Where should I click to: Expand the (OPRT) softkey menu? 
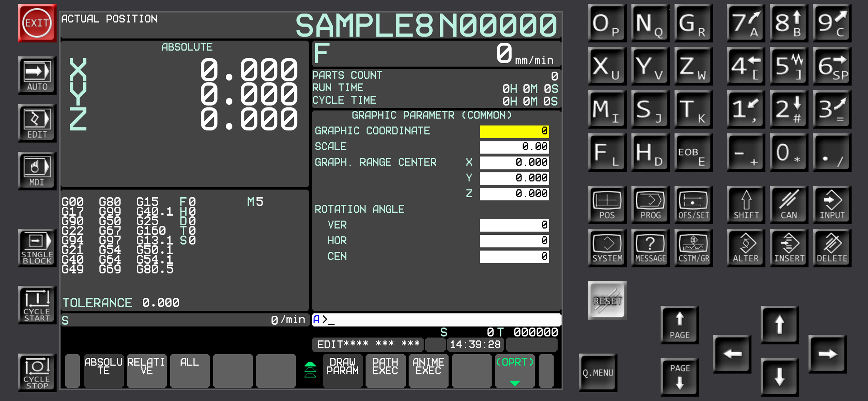point(514,371)
